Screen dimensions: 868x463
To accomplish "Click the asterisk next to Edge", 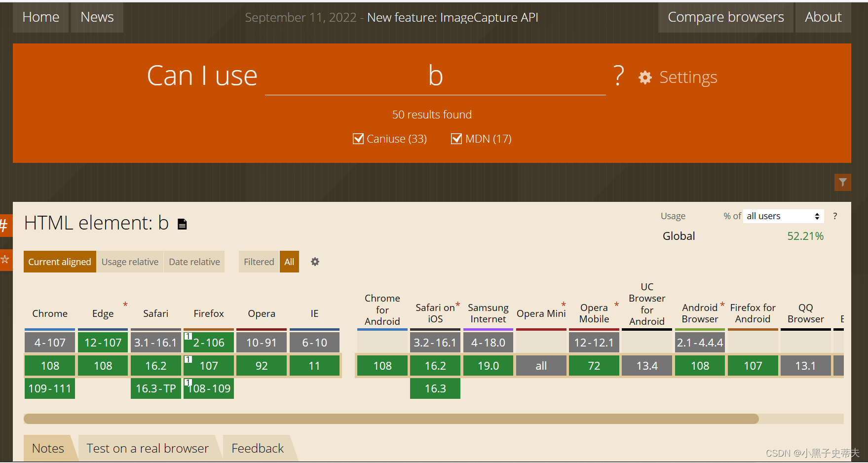I will tap(125, 305).
